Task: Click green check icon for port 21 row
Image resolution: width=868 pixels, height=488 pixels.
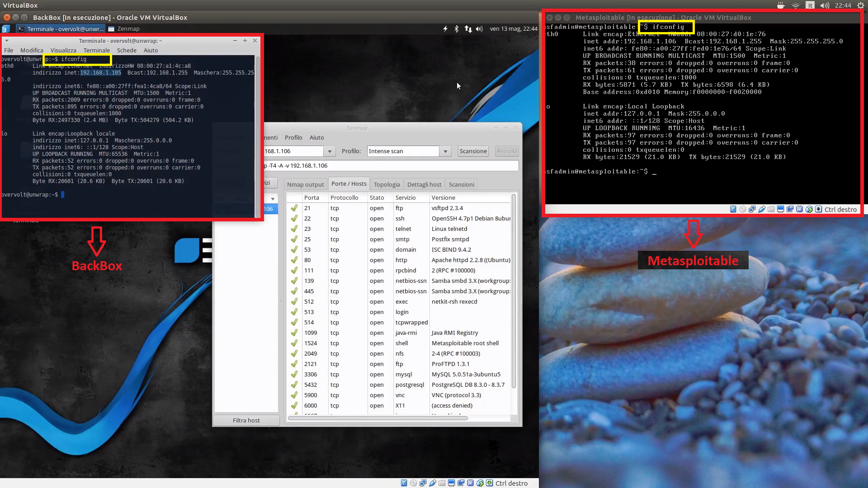Action: click(294, 208)
